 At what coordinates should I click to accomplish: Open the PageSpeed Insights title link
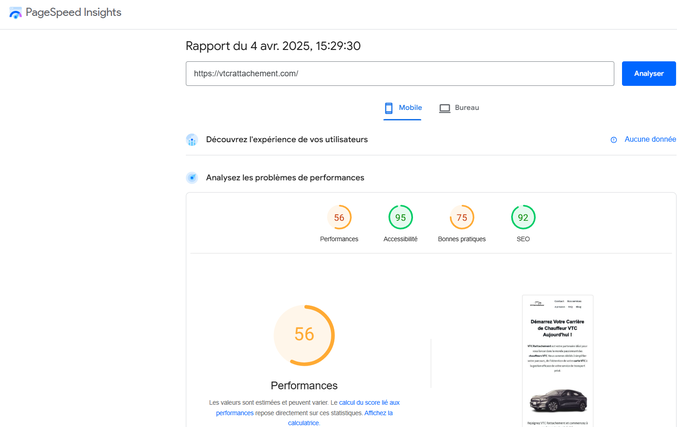pyautogui.click(x=73, y=13)
